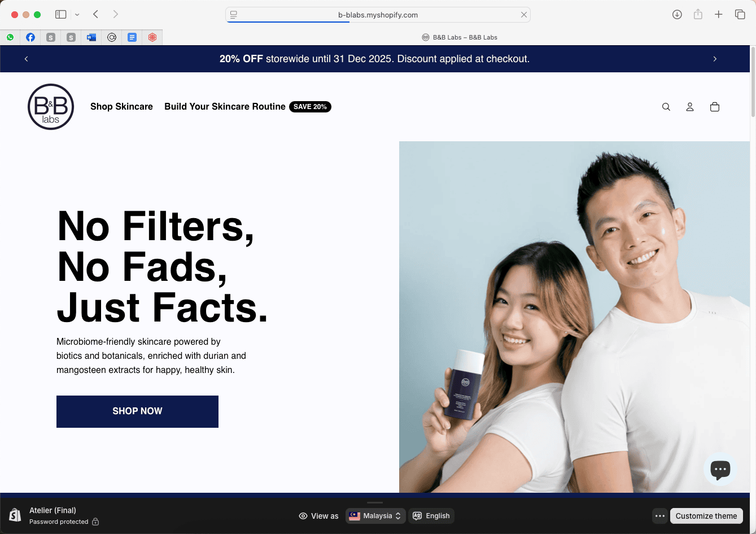Open the Word pinned tab
Viewport: 756px width, 534px height.
tap(91, 37)
